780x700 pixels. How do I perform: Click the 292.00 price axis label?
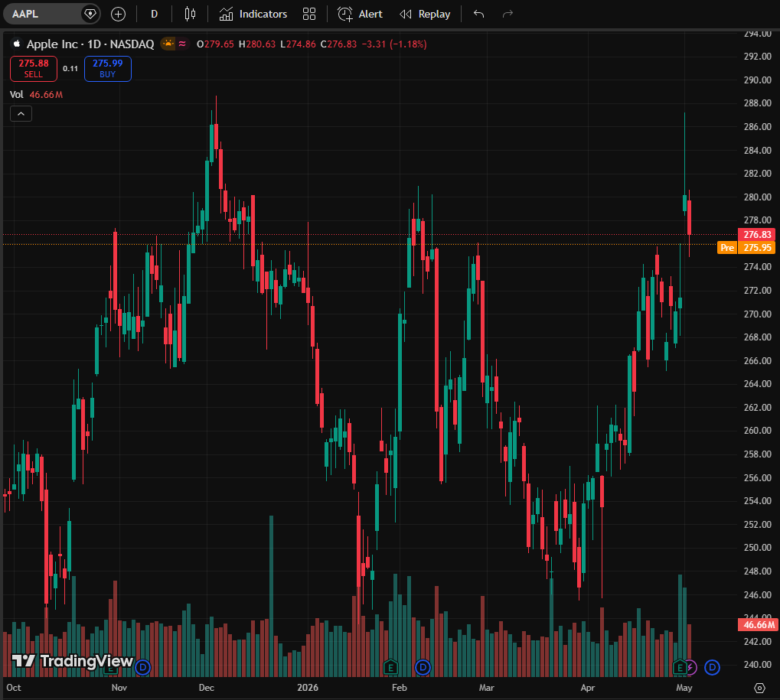757,56
